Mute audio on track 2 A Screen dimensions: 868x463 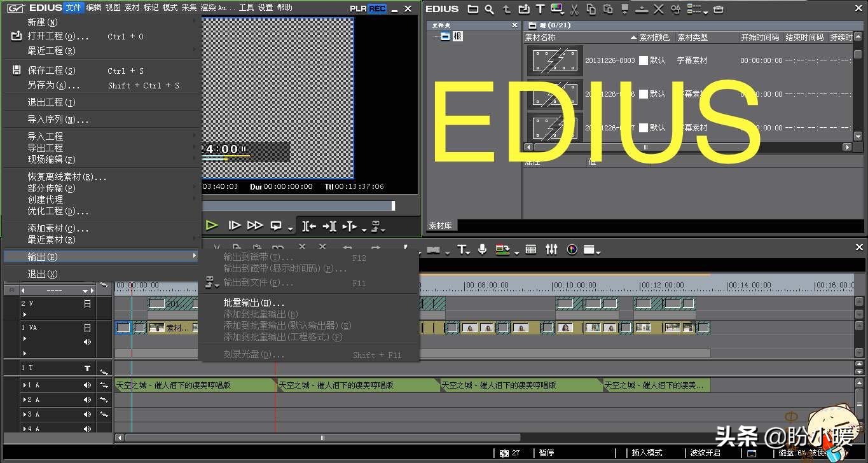(x=87, y=400)
